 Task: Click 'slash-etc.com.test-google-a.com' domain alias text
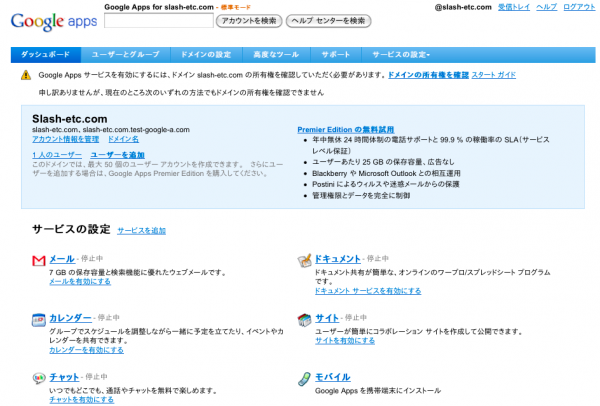tap(136, 130)
